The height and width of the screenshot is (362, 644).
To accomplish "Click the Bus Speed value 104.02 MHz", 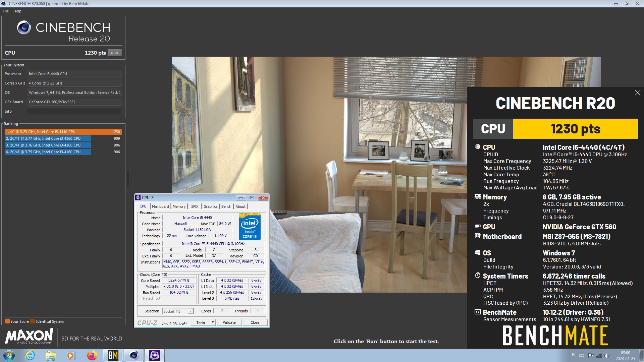I will click(x=179, y=293).
